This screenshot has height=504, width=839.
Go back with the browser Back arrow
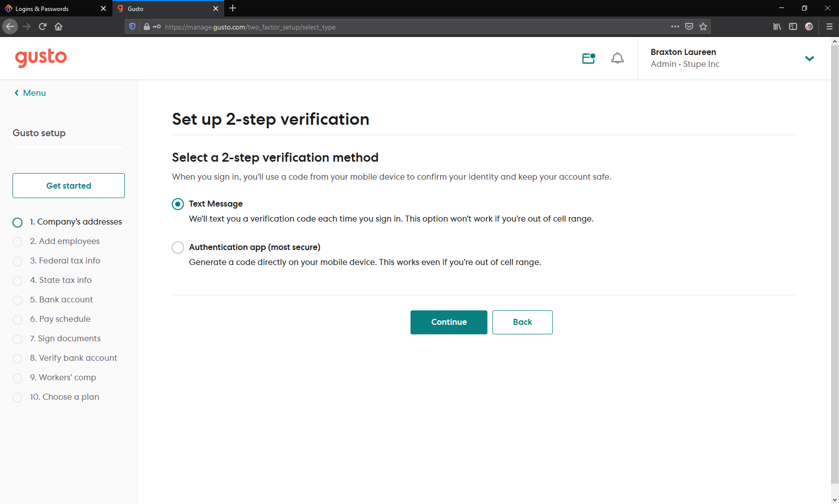point(10,26)
